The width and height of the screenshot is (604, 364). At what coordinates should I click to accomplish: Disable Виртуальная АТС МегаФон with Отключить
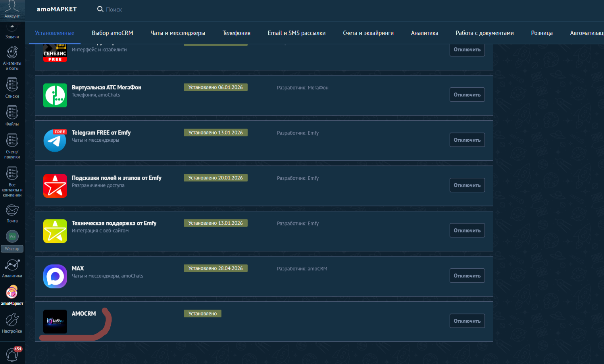pos(467,94)
